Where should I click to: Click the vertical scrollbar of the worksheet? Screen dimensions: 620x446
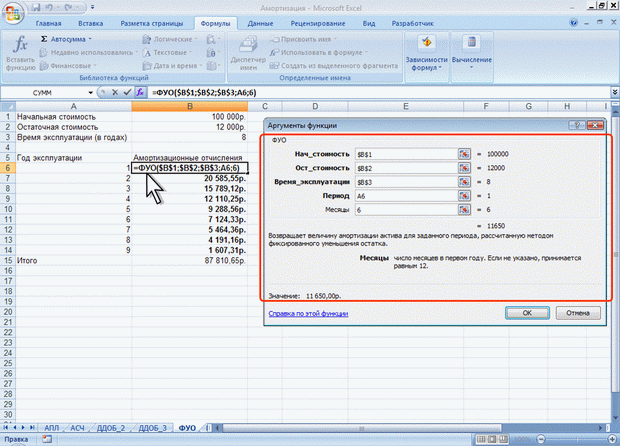615,253
